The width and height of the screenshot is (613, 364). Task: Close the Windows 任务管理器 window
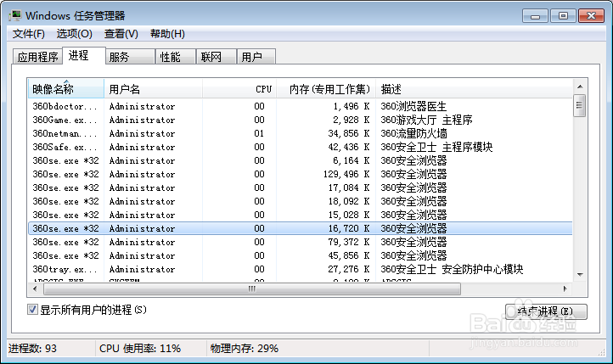[x=591, y=16]
